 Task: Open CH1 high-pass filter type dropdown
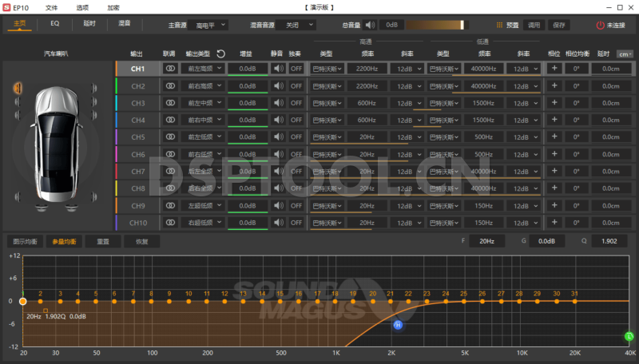tap(327, 69)
